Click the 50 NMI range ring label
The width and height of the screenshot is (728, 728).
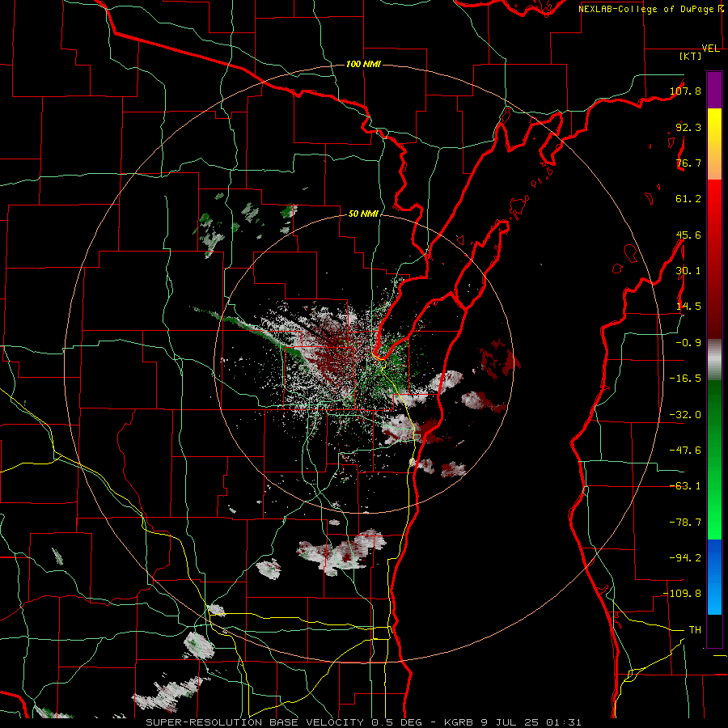pyautogui.click(x=363, y=214)
